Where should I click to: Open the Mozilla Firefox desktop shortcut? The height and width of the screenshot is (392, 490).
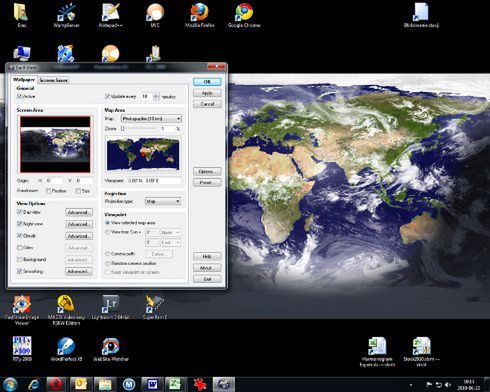(199, 15)
